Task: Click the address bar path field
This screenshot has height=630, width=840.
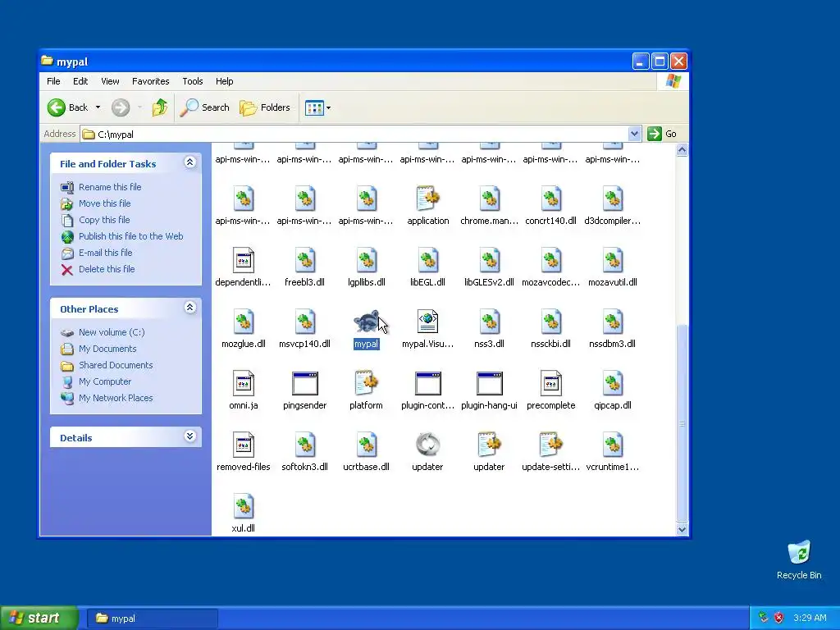Action: pyautogui.click(x=354, y=134)
